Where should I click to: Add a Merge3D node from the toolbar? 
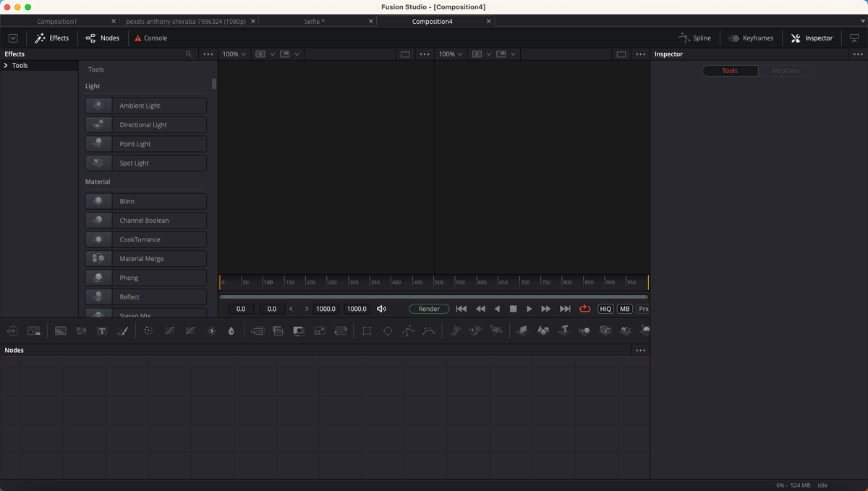click(x=584, y=330)
